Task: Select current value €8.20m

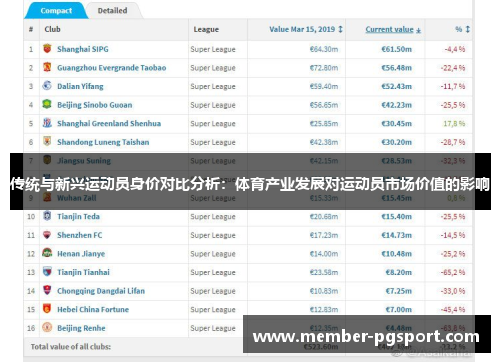Action: tap(399, 272)
